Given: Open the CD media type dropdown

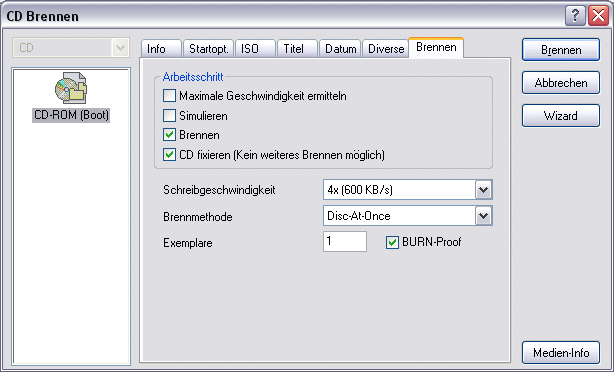Looking at the screenshot, I should pyautogui.click(x=71, y=48).
